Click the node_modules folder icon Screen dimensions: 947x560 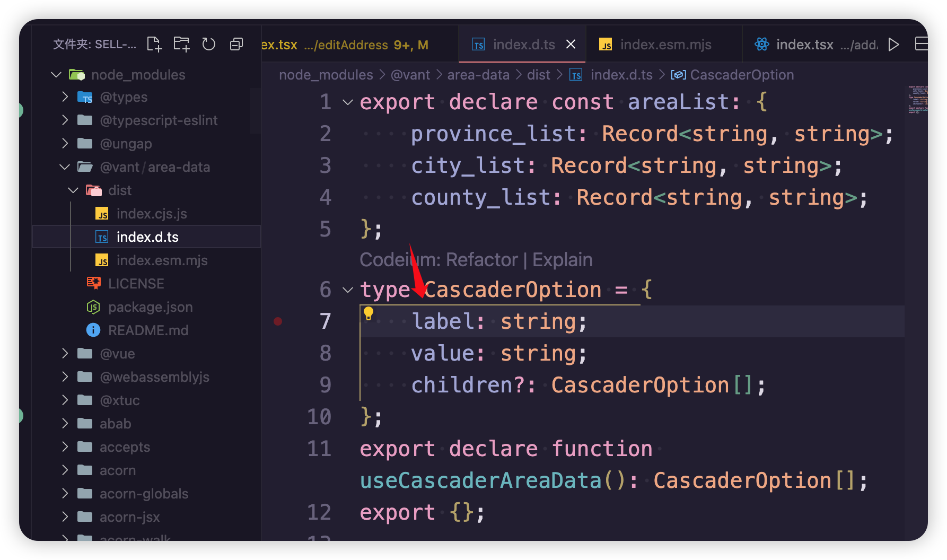[x=77, y=75]
